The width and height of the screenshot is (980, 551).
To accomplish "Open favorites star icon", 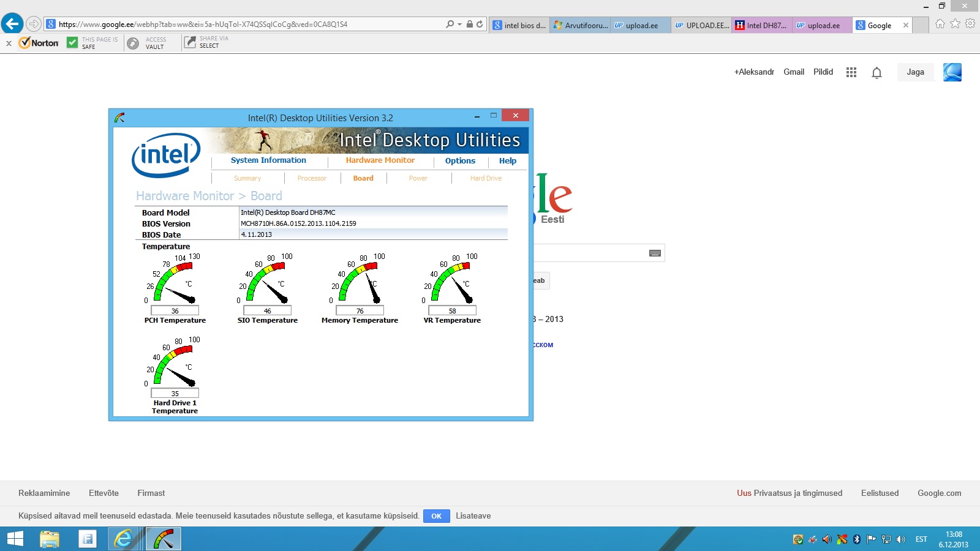I will [956, 24].
